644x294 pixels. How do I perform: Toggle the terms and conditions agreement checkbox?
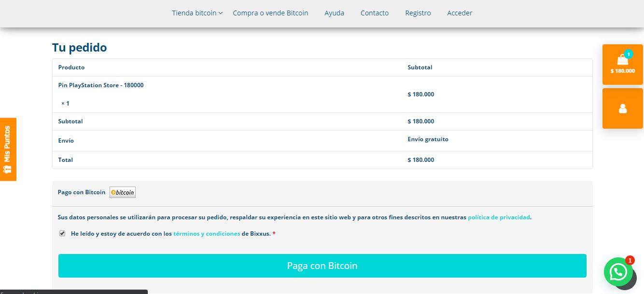coord(62,233)
